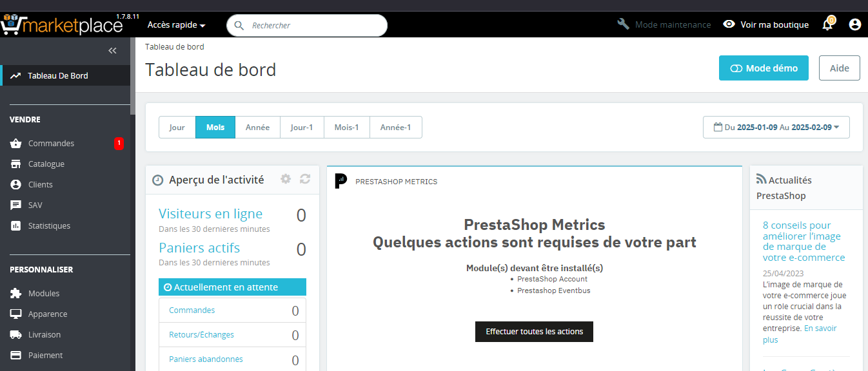Click the Statistiques chart icon
The width and height of the screenshot is (868, 371).
(15, 225)
